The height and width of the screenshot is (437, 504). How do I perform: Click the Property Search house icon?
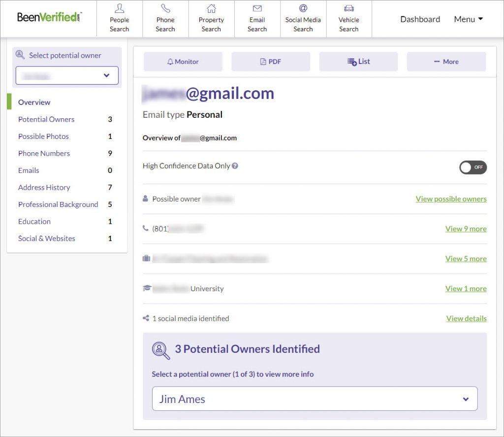(211, 8)
